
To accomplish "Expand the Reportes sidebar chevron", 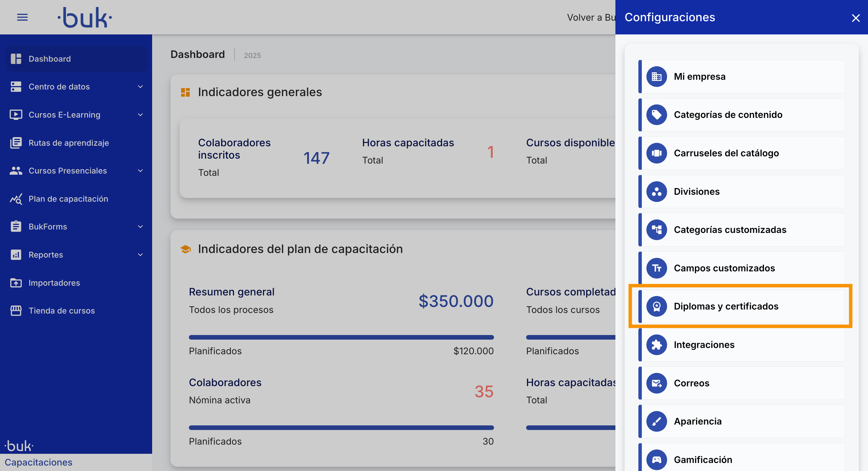I will click(140, 255).
